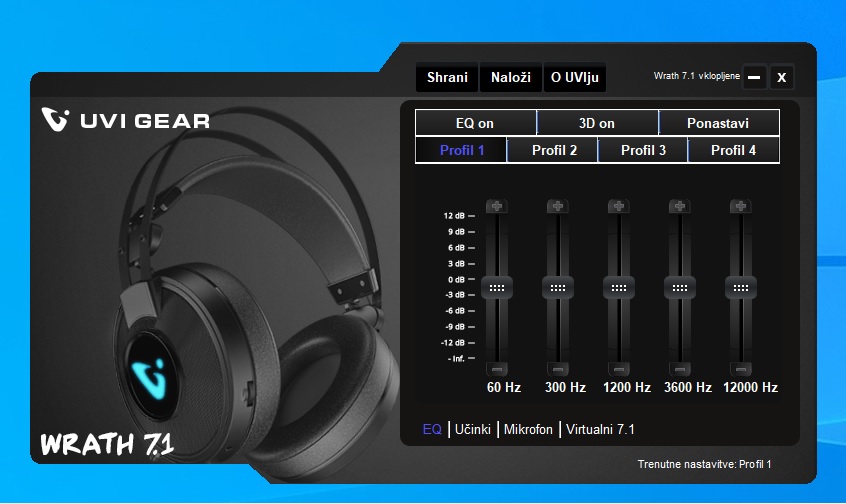Click the minus button below 60 Hz slider

pos(496,370)
